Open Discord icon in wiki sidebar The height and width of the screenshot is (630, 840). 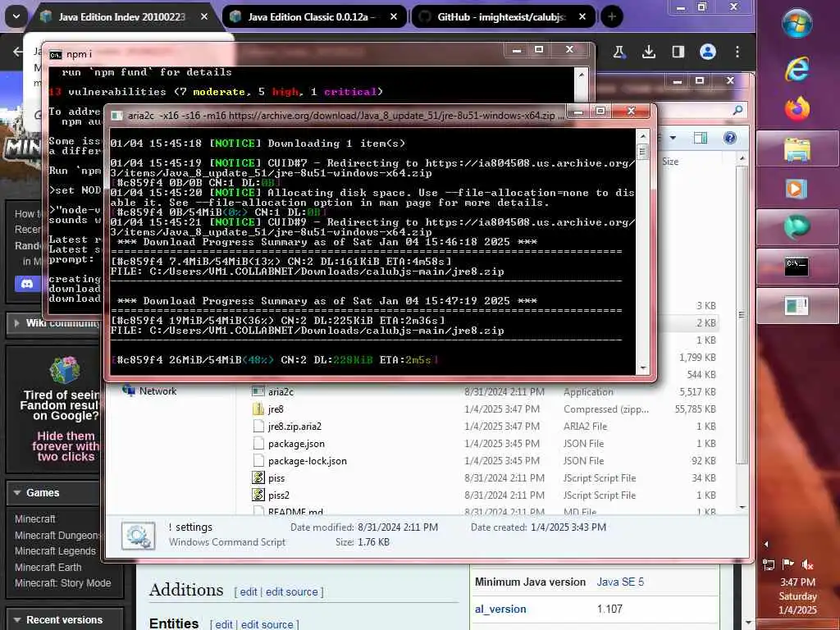(27, 284)
